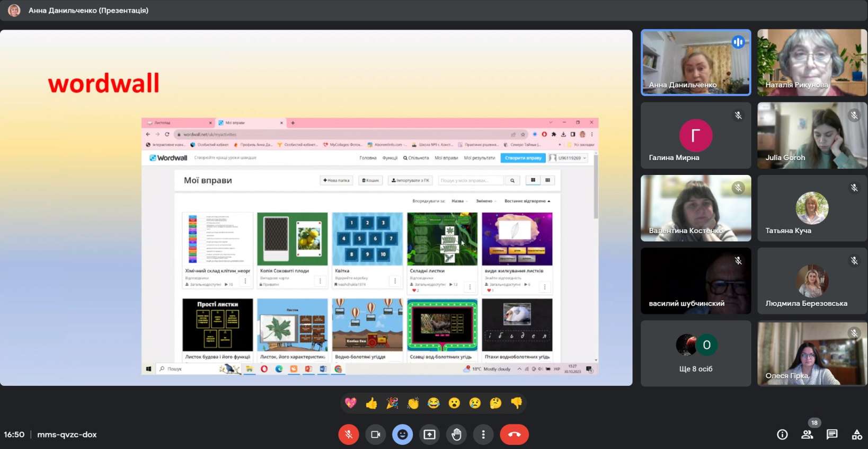Viewport: 868px width, 449px height.
Task: Open 'Мої вправи' menu in shared Wordwall page
Action: tap(446, 157)
